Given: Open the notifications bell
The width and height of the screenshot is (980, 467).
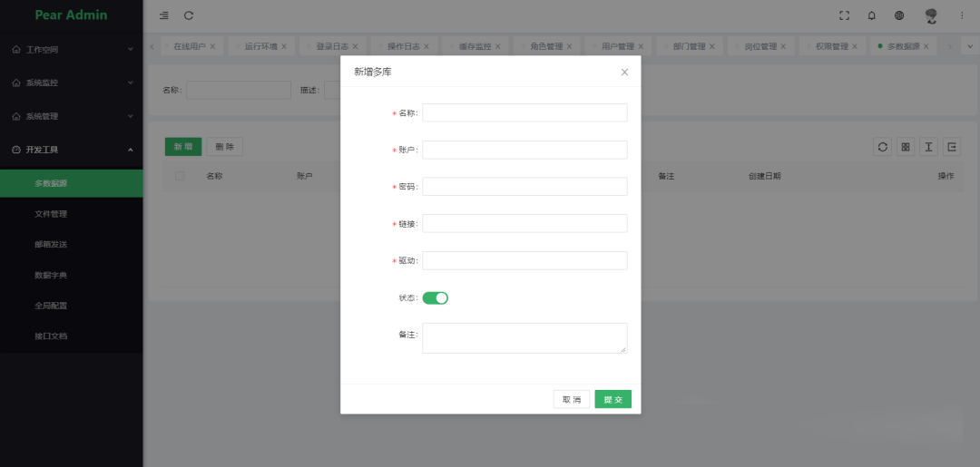Looking at the screenshot, I should pyautogui.click(x=872, y=15).
